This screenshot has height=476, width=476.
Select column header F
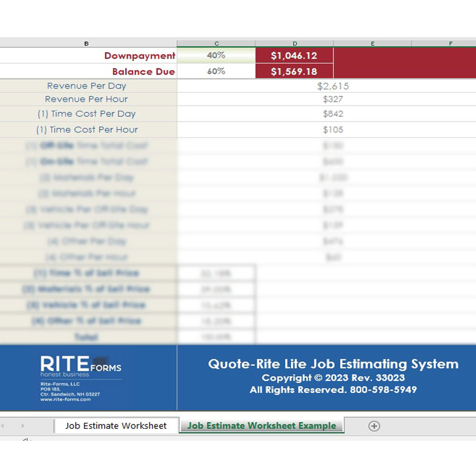tap(450, 43)
